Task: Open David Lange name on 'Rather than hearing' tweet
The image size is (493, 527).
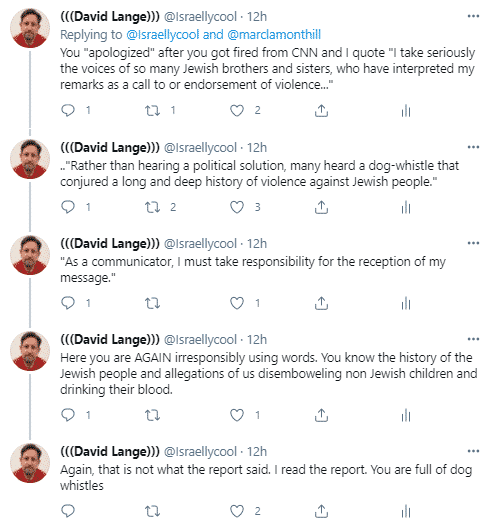Action: click(110, 148)
